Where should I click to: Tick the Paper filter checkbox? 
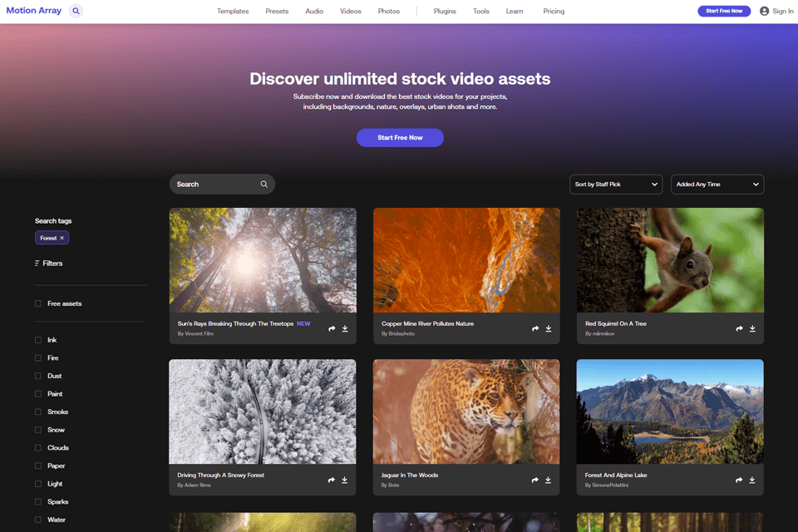(38, 465)
